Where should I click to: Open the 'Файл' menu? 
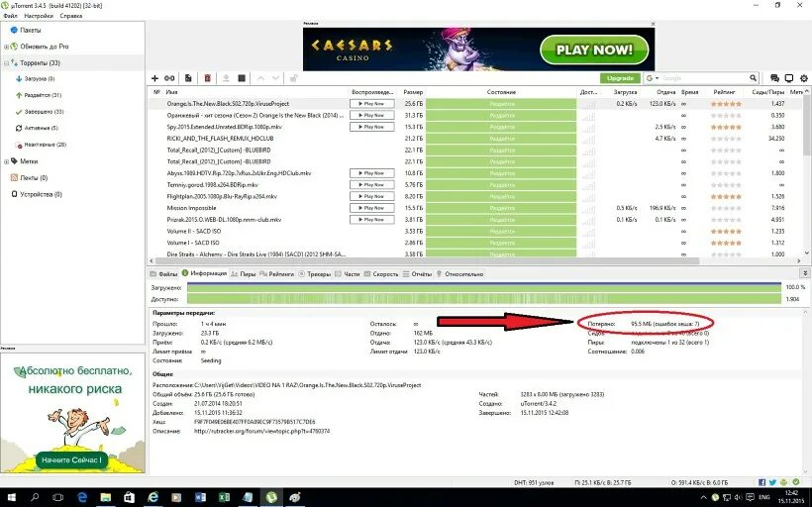pos(10,16)
